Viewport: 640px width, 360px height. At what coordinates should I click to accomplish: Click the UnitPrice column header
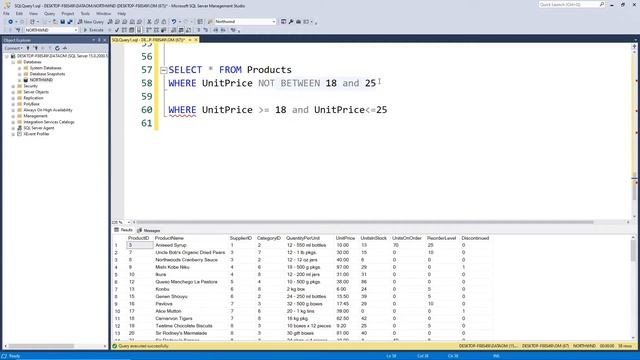tap(345, 238)
